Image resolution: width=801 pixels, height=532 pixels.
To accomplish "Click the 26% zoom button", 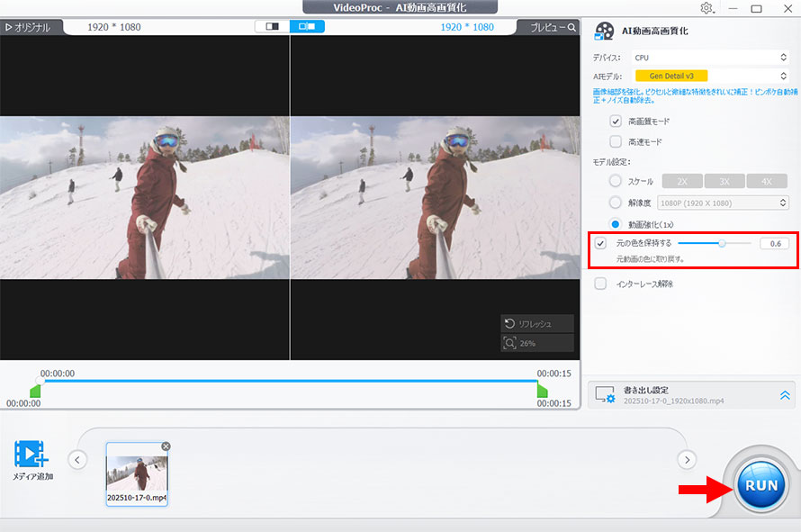I will 537,343.
